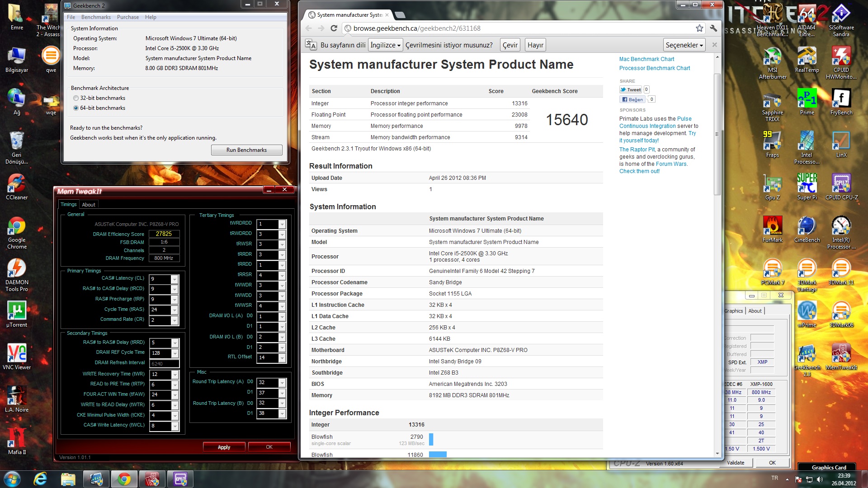Expand the CAS# Latency (CL) dropdown
868x488 pixels.
(x=175, y=279)
